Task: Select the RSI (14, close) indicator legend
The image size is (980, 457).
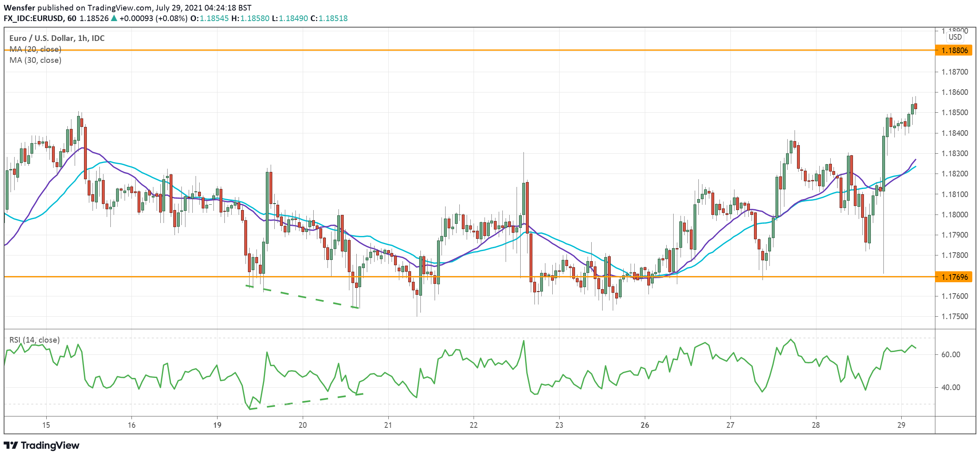Action: click(x=34, y=340)
